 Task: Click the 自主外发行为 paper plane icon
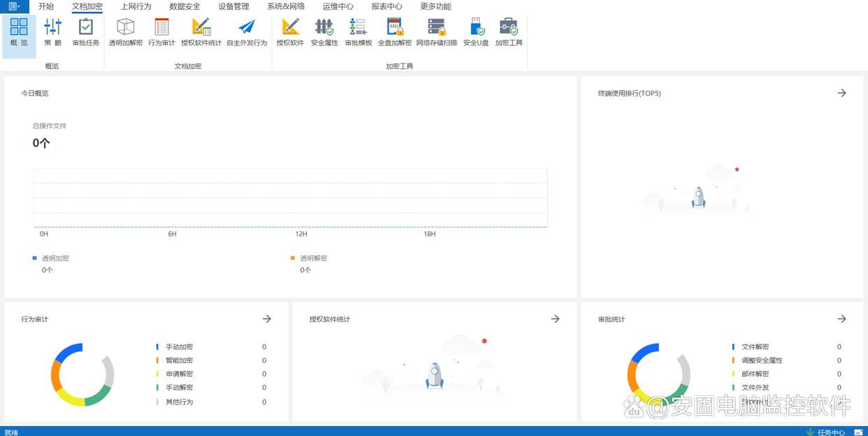(x=247, y=32)
